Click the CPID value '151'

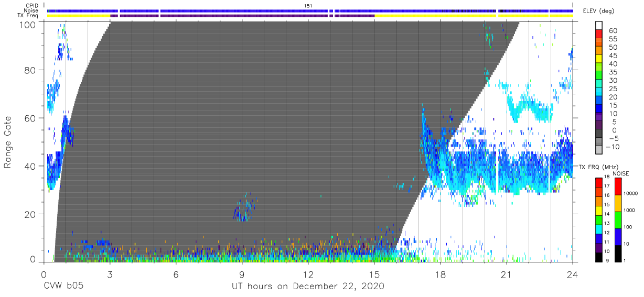[x=308, y=6]
